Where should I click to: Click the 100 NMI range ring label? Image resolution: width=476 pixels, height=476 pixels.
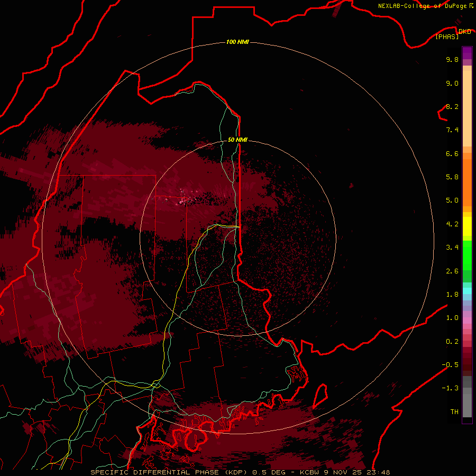click(237, 42)
